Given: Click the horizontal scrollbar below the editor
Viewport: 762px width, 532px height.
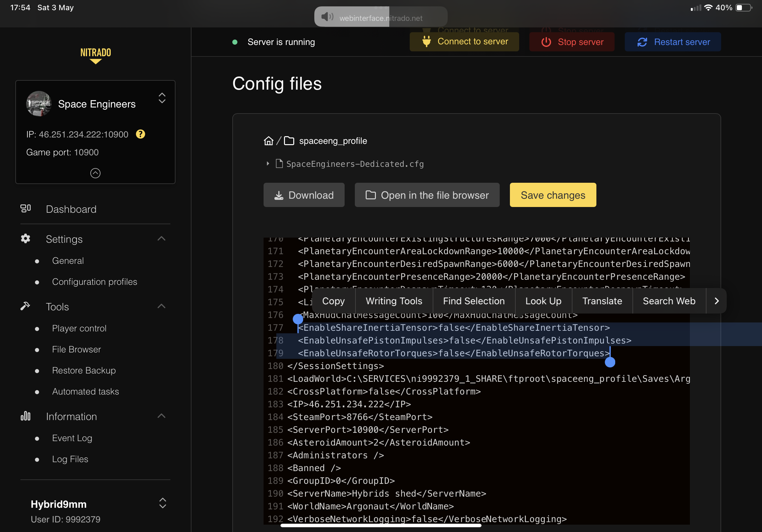Looking at the screenshot, I should pyautogui.click(x=381, y=525).
